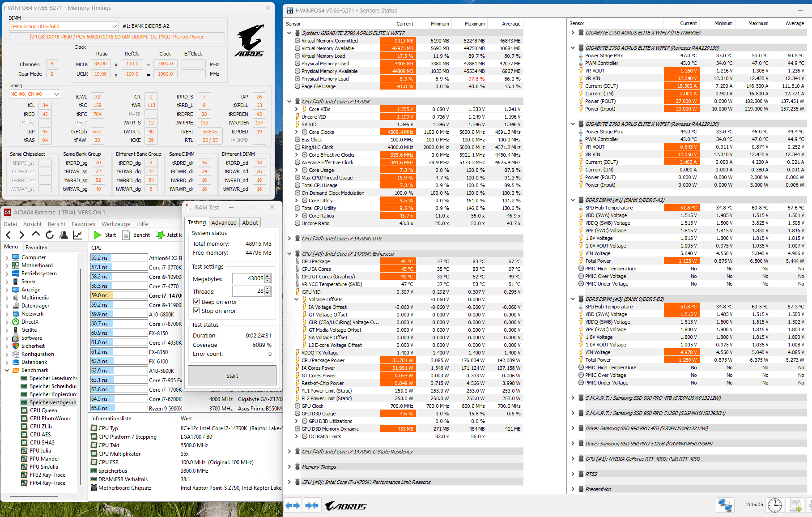Image resolution: width=812 pixels, height=517 pixels.
Task: Click the Start button in RAM Test
Action: click(232, 376)
